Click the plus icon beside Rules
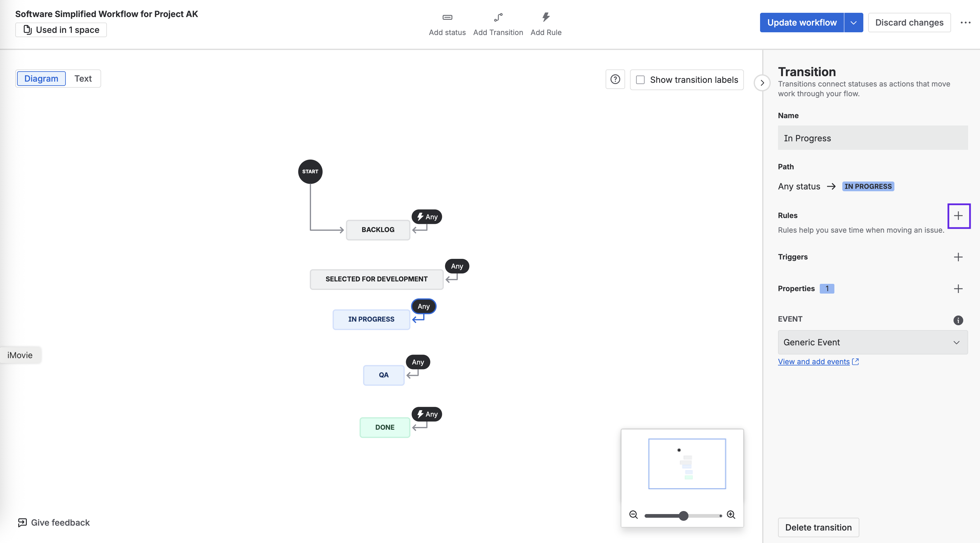The height and width of the screenshot is (543, 980). 958,216
